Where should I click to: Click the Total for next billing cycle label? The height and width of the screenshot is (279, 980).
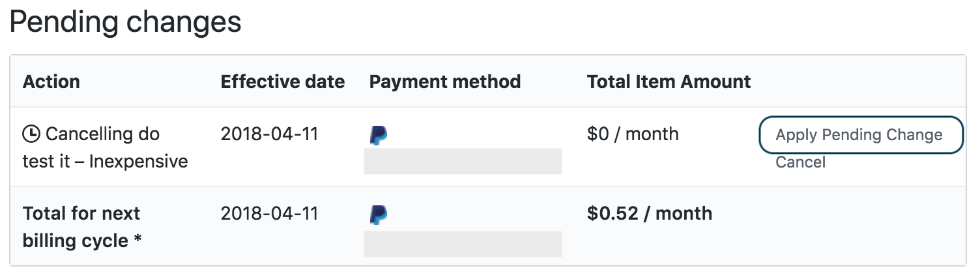[x=82, y=227]
